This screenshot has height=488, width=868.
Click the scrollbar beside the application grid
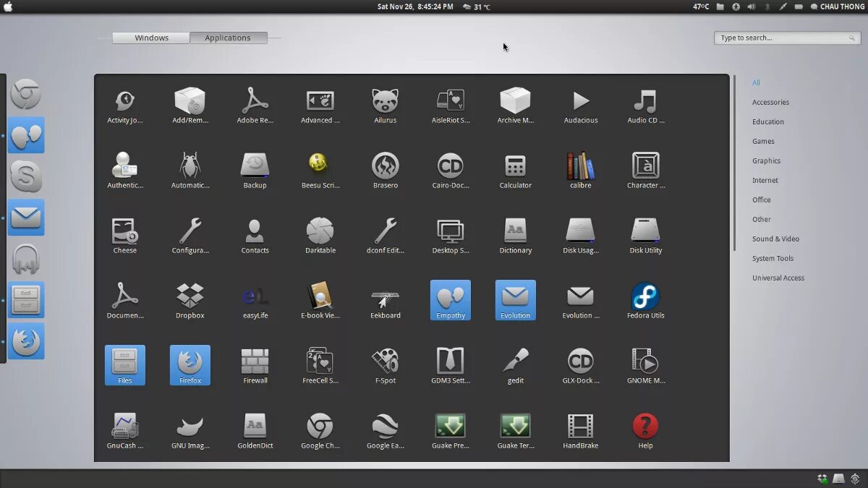tap(733, 163)
